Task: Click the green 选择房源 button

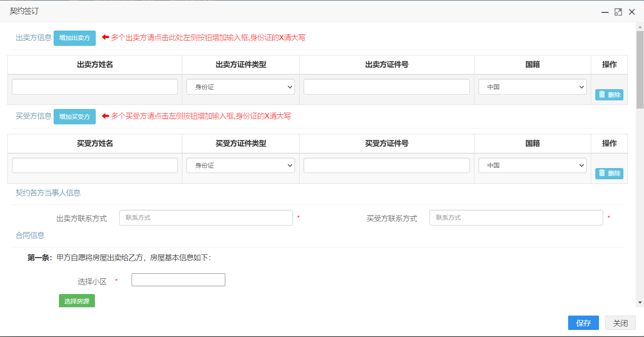Action: 77,301
